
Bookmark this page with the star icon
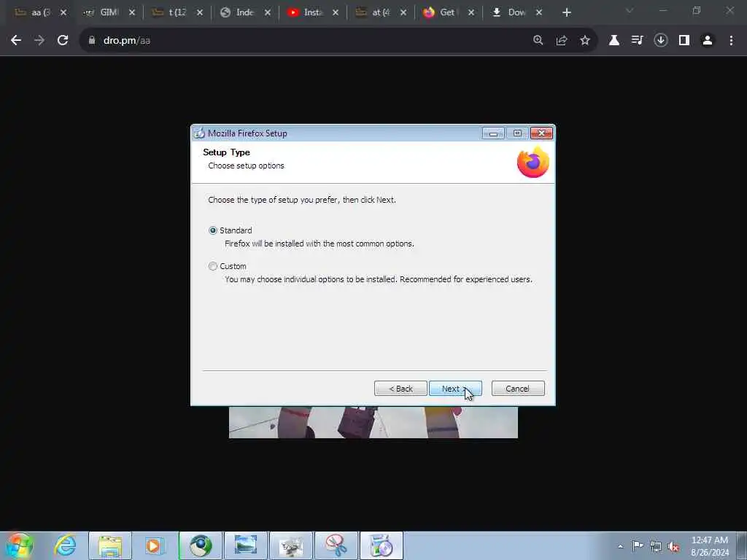(585, 41)
